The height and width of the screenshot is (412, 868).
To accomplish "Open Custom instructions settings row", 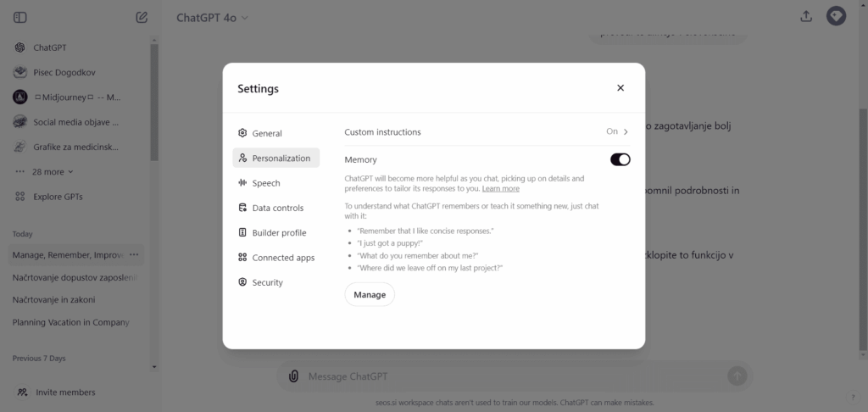I will [487, 131].
